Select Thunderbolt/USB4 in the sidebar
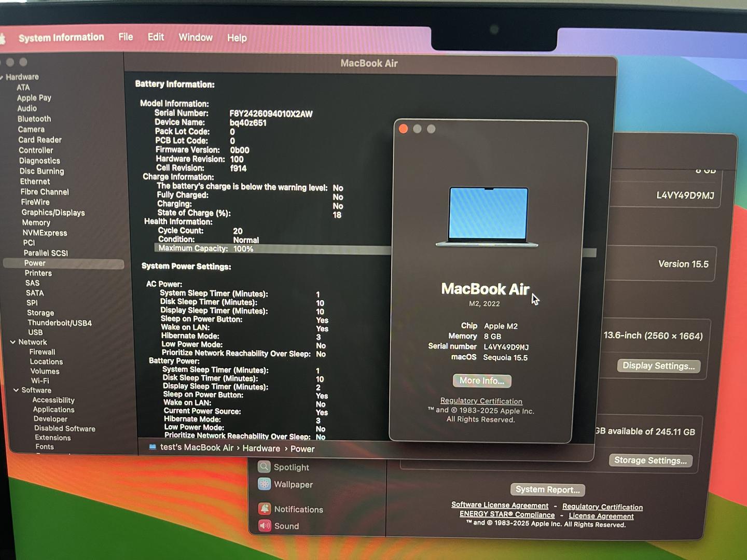This screenshot has height=560, width=747. coord(60,323)
